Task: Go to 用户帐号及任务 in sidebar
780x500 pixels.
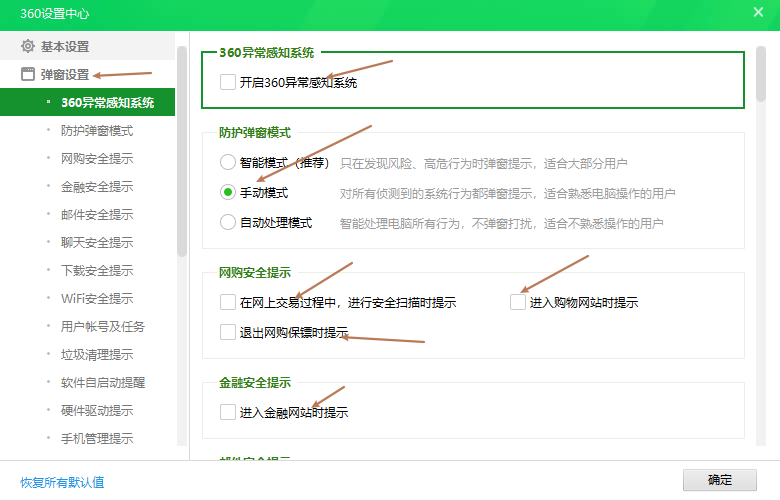Action: 102,326
